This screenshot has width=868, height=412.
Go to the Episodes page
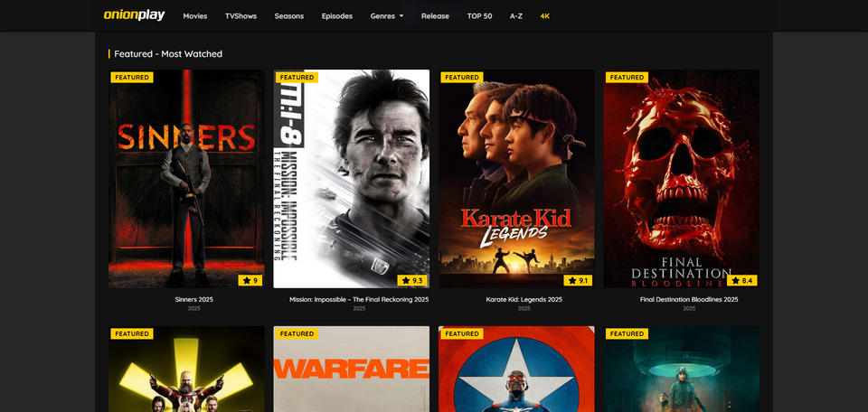coord(337,16)
